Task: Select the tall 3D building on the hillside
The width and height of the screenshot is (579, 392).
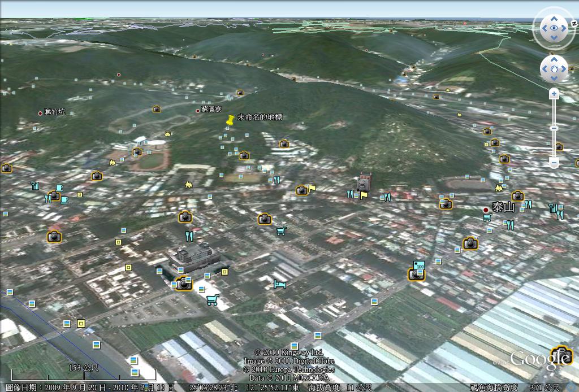Action: [x=364, y=182]
